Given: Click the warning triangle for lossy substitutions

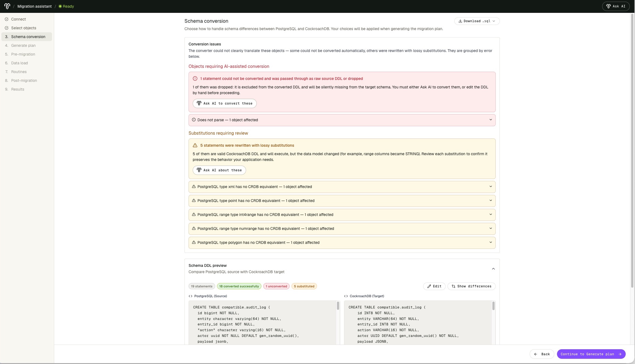Looking at the screenshot, I should pyautogui.click(x=195, y=145).
